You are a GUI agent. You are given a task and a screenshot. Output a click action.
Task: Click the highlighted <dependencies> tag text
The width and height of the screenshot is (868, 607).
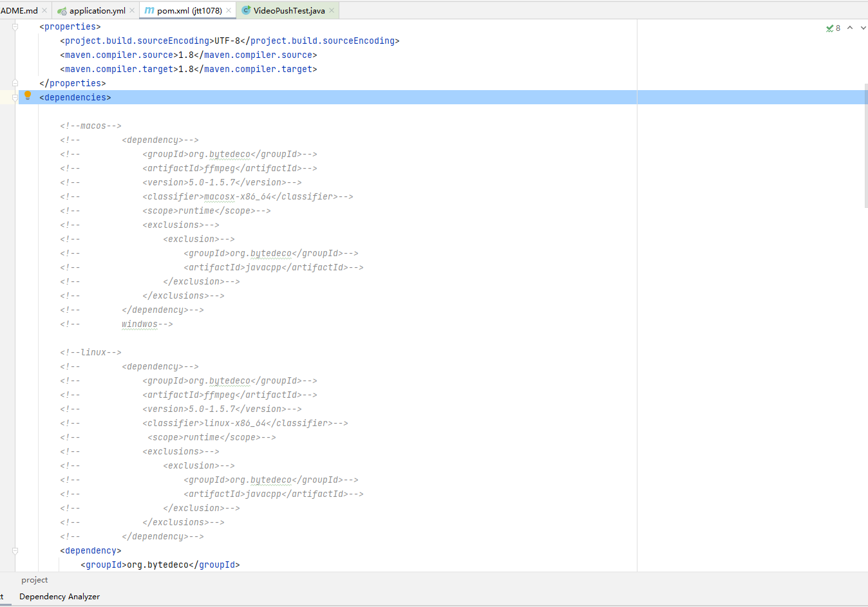pos(75,97)
